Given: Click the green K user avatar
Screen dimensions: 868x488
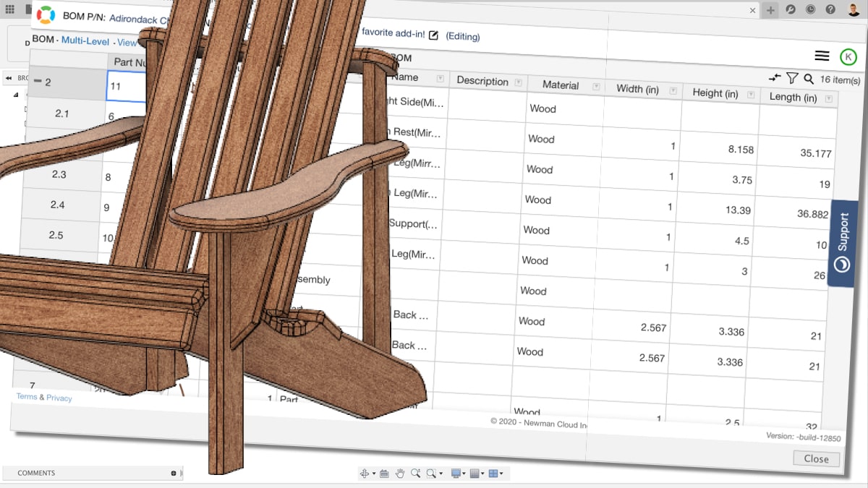Looking at the screenshot, I should (848, 57).
